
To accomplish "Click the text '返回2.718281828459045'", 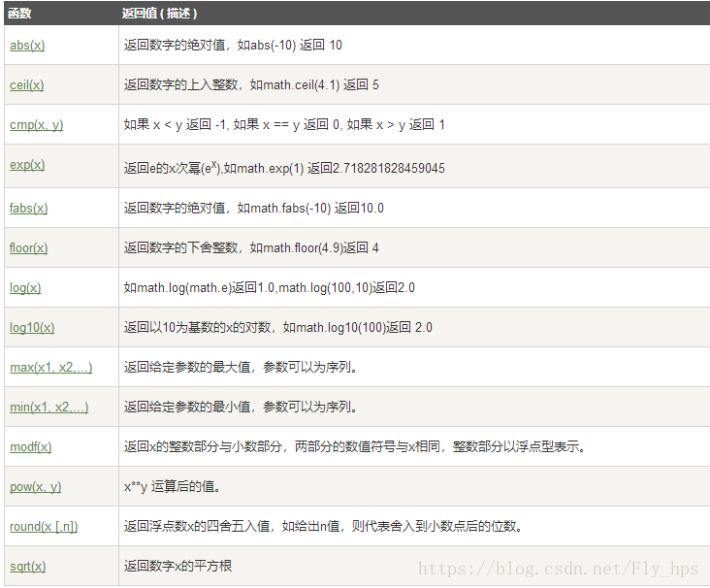I will click(375, 169).
